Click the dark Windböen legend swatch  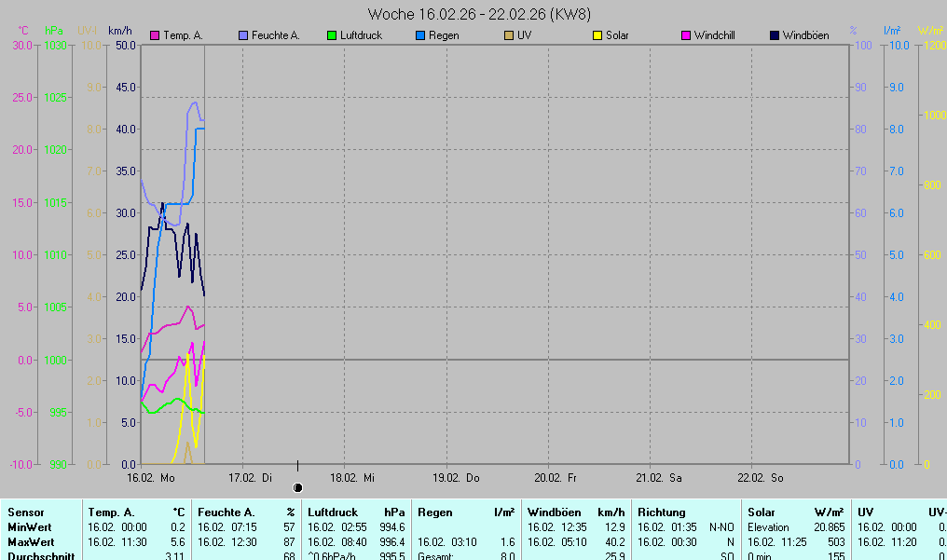[x=775, y=35]
